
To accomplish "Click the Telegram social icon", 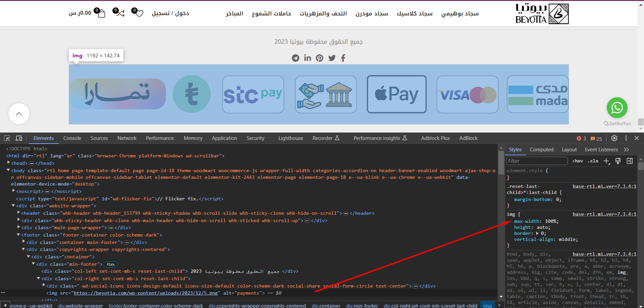I will [295, 58].
